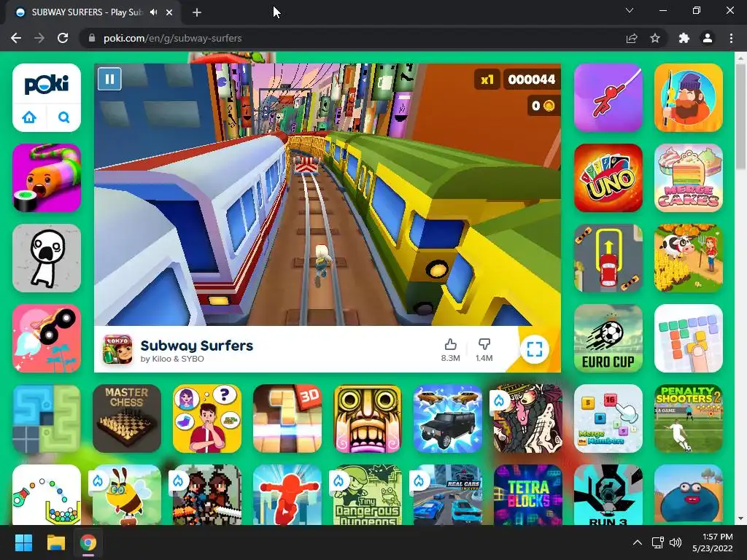This screenshot has height=560, width=747.
Task: Open the red jumping stickman game
Action: [287, 495]
